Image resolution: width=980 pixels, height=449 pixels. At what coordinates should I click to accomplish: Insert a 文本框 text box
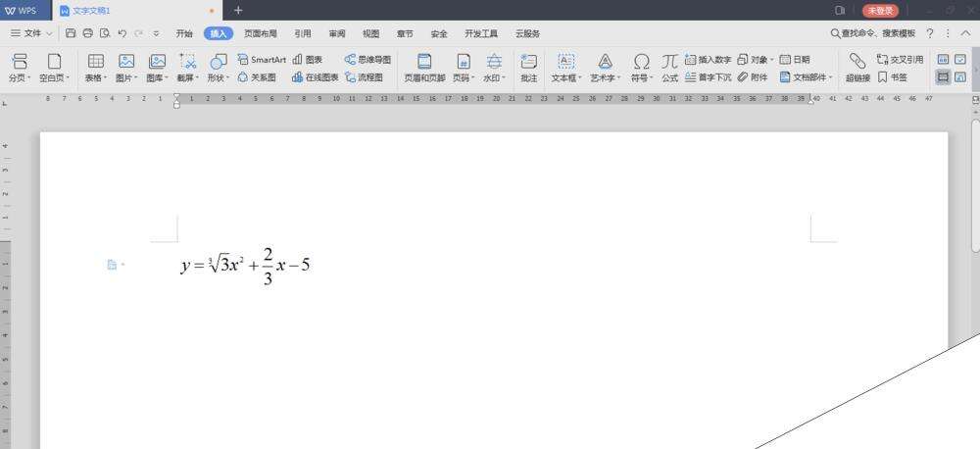(566, 69)
